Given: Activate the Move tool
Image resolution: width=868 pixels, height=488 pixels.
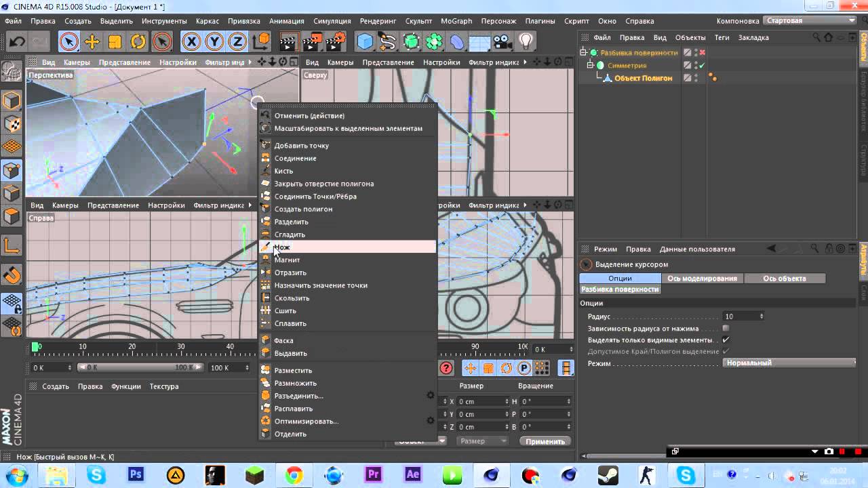Looking at the screenshot, I should point(92,42).
